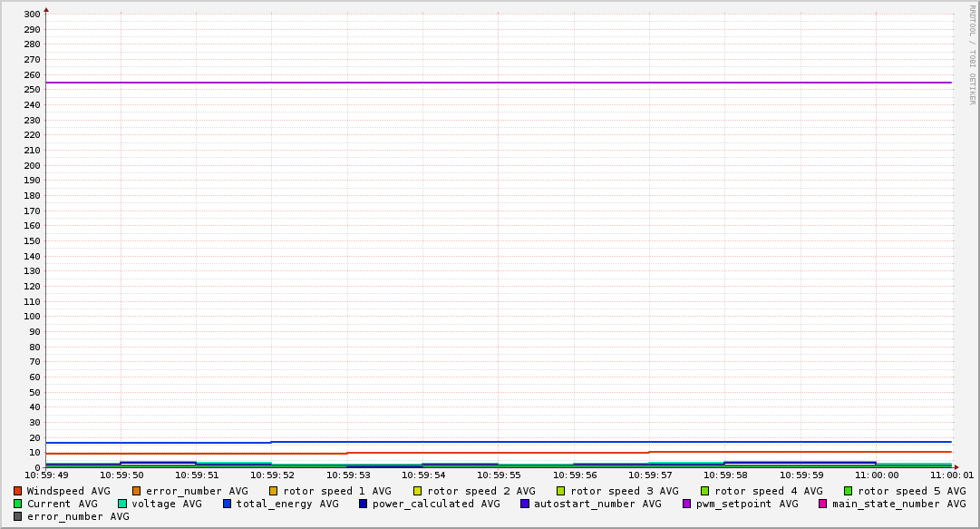This screenshot has height=529, width=980.
Task: Click the rotor speed 4 AVG legend label
Action: [x=768, y=491]
